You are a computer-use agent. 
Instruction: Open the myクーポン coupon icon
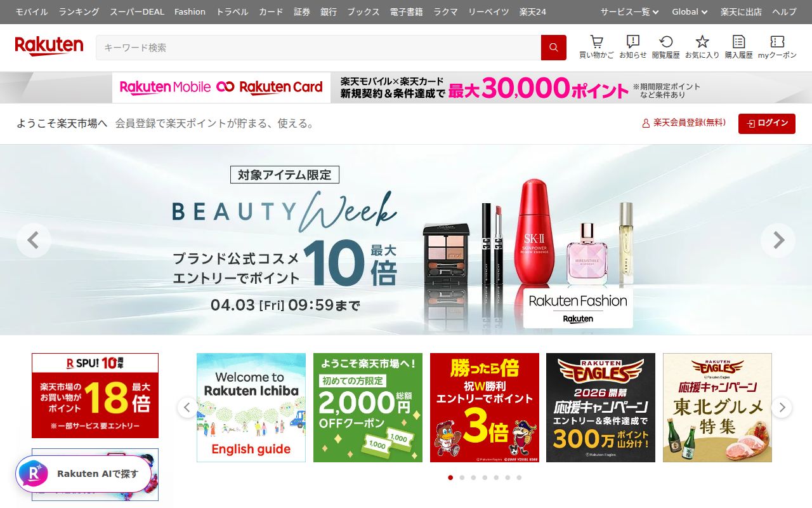[777, 48]
